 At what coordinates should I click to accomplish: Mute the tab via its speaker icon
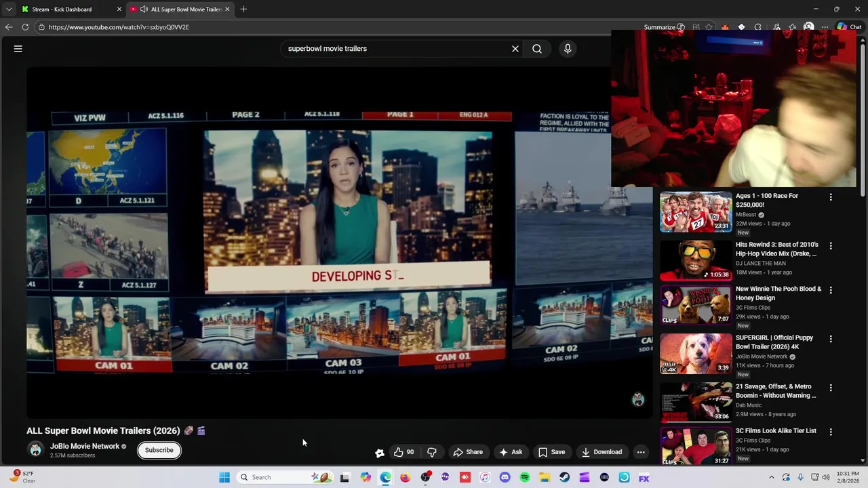[144, 9]
